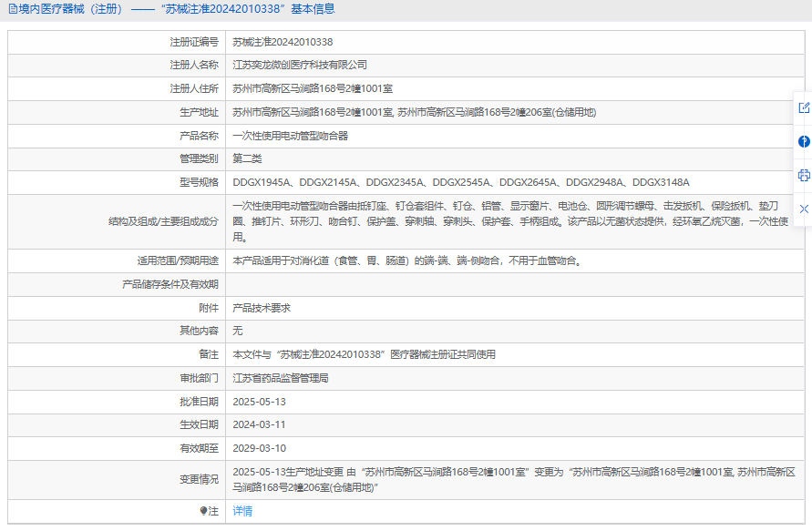This screenshot has width=812, height=531.
Task: Click the 生效日期 label
Action: click(199, 425)
